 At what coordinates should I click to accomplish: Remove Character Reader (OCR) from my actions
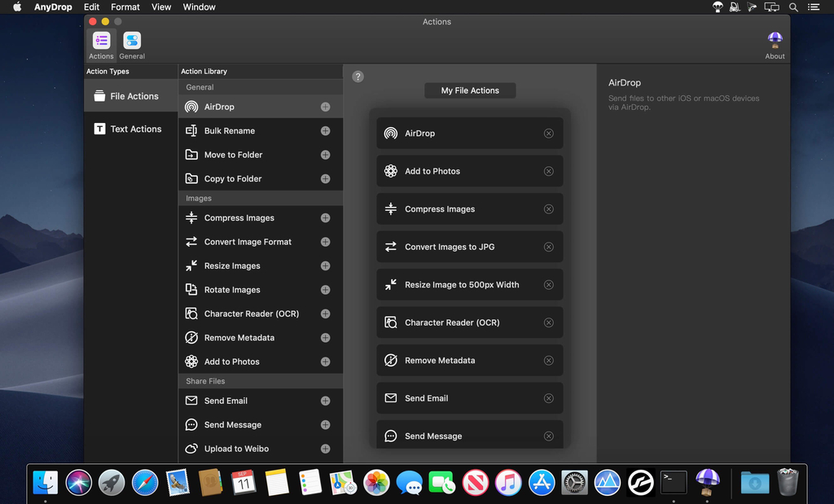pos(548,322)
